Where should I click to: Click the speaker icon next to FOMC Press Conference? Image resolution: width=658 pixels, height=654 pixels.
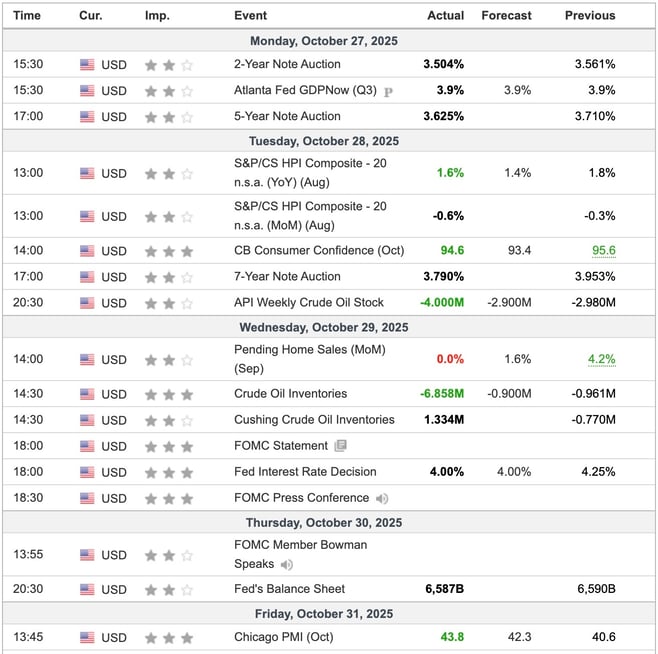[x=382, y=498]
